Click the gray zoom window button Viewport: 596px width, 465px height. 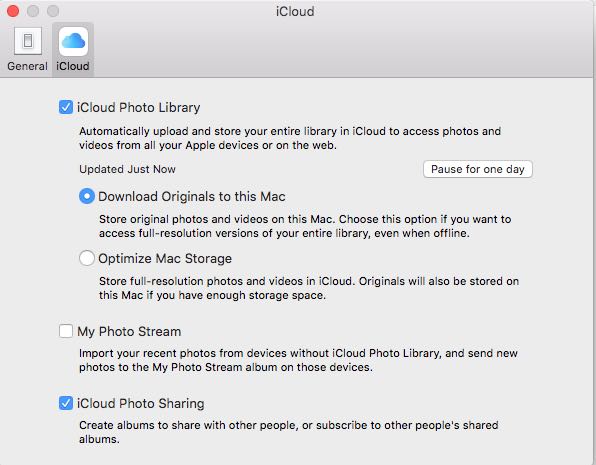click(53, 11)
